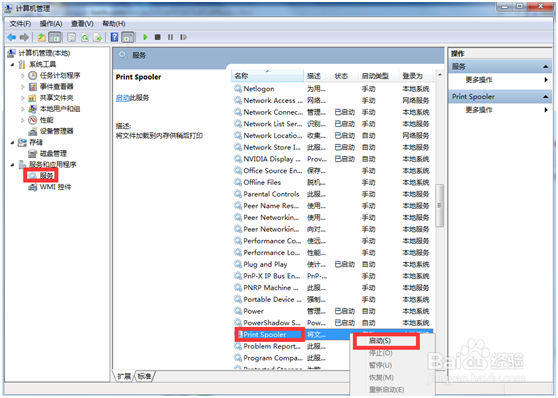The image size is (558, 398).
Task: Select 设备管理器 in the tree
Action: coord(56,131)
